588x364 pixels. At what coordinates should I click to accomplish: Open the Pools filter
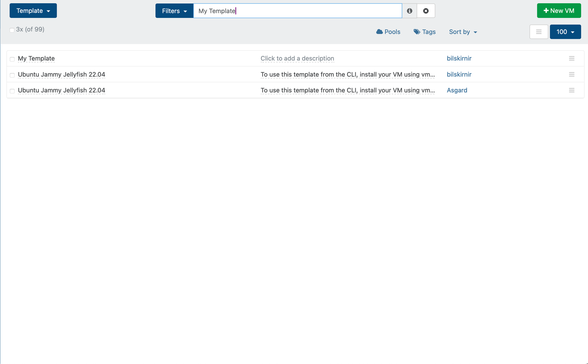click(388, 32)
